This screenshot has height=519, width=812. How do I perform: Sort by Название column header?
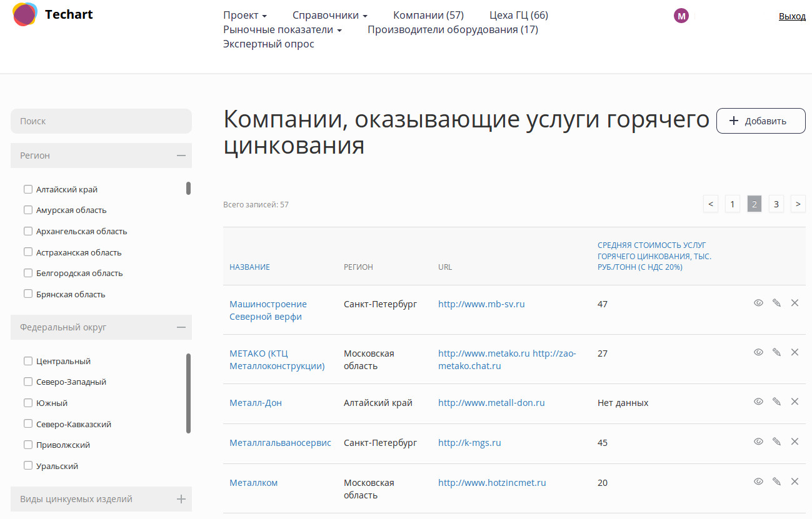[249, 267]
